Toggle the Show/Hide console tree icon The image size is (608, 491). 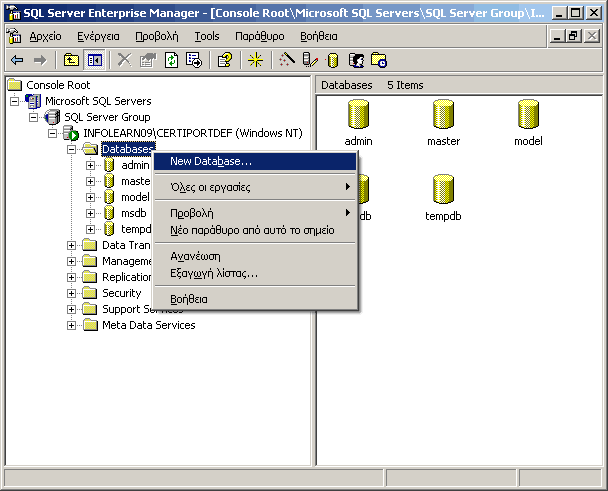pos(94,60)
